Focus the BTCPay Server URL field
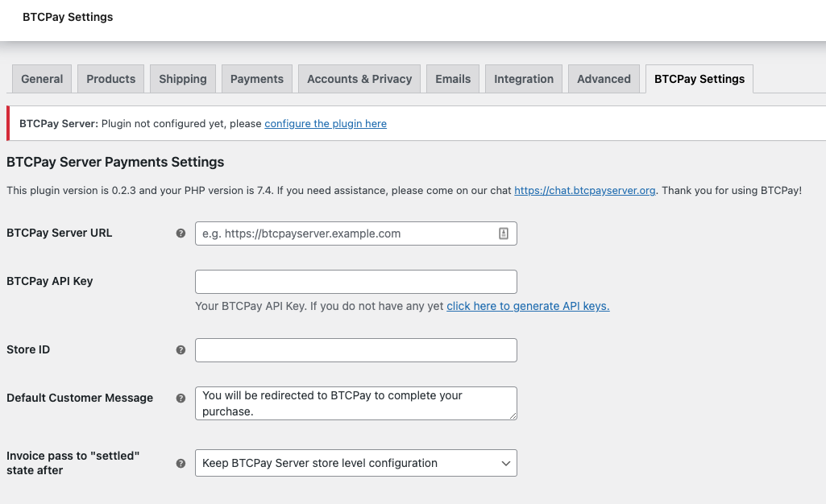Image resolution: width=826 pixels, height=504 pixels. tap(355, 233)
